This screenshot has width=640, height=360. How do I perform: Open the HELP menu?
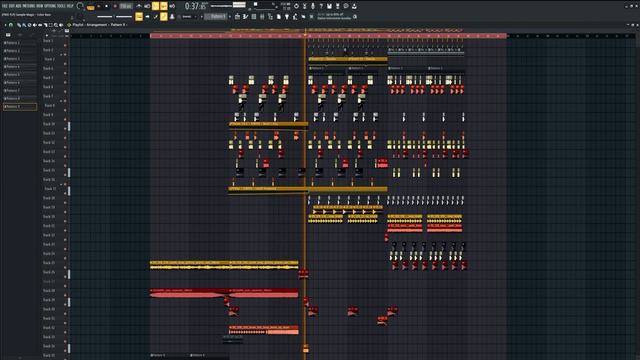pos(70,6)
